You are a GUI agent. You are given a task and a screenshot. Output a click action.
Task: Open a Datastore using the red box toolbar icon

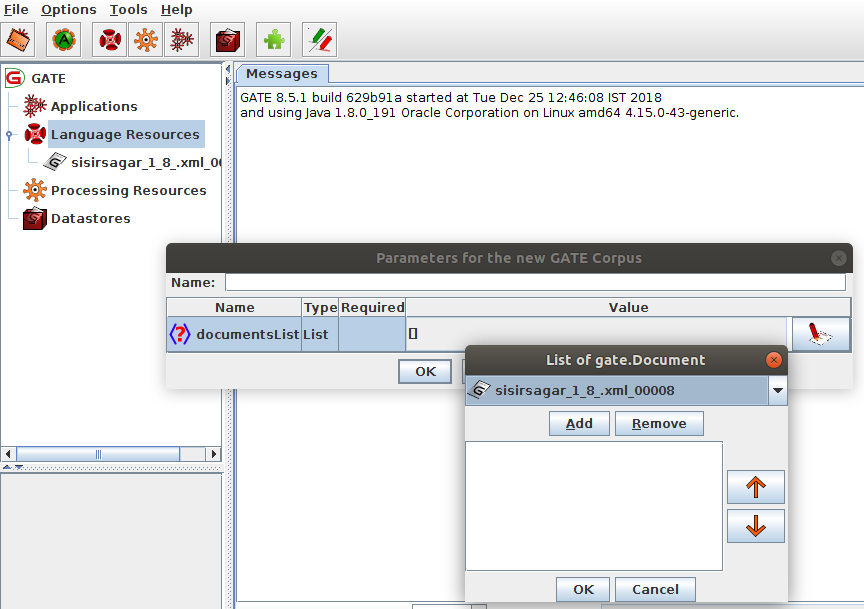coord(227,40)
